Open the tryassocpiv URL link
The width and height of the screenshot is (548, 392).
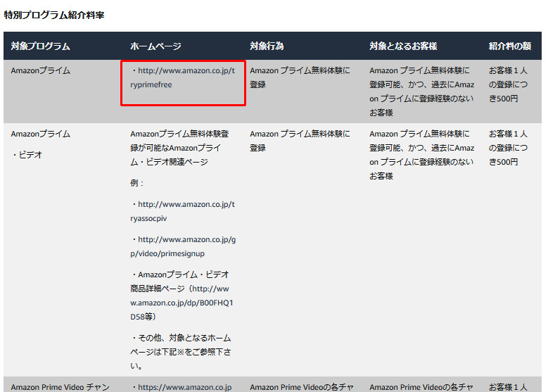[x=183, y=211]
